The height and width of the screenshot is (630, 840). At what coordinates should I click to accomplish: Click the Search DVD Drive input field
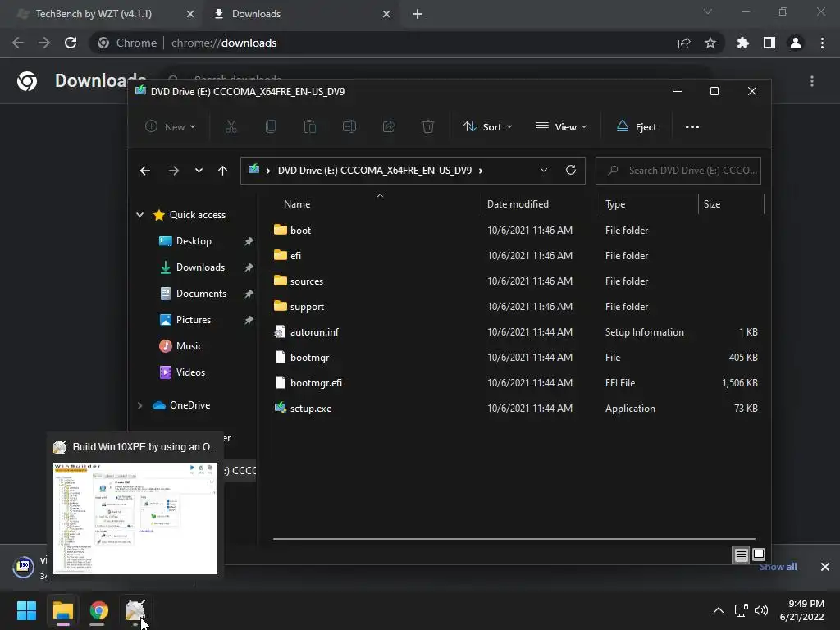678,171
